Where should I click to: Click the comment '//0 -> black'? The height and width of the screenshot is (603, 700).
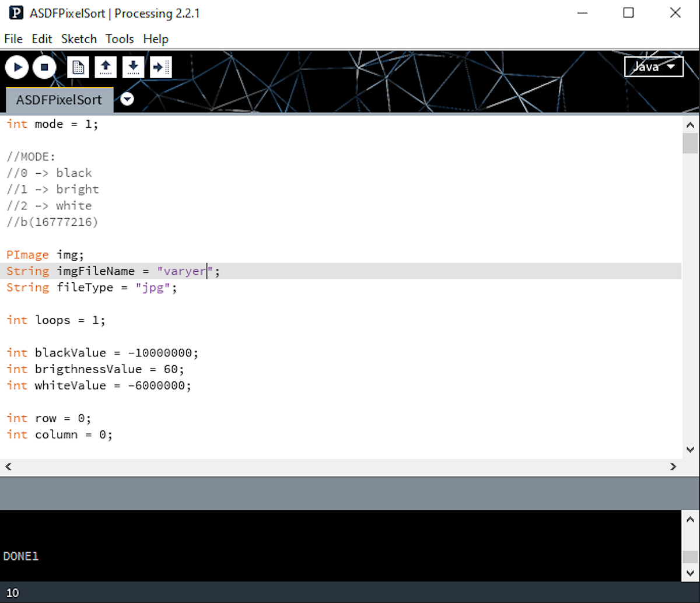(x=49, y=173)
